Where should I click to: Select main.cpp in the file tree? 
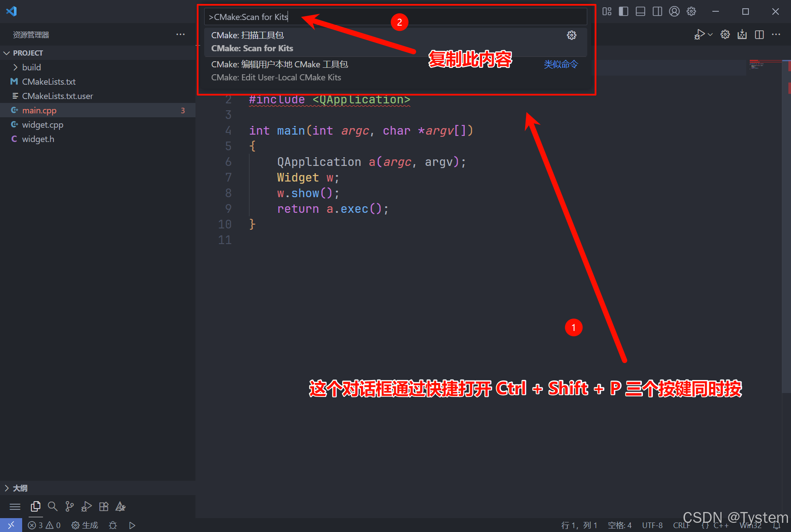(x=98, y=110)
